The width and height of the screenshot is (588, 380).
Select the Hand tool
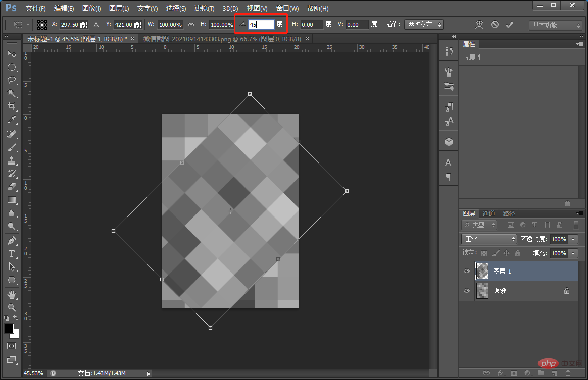tap(12, 295)
